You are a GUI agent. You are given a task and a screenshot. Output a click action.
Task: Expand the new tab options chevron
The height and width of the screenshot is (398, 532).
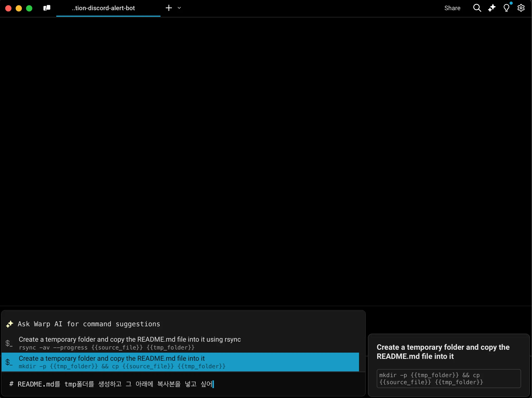(179, 8)
